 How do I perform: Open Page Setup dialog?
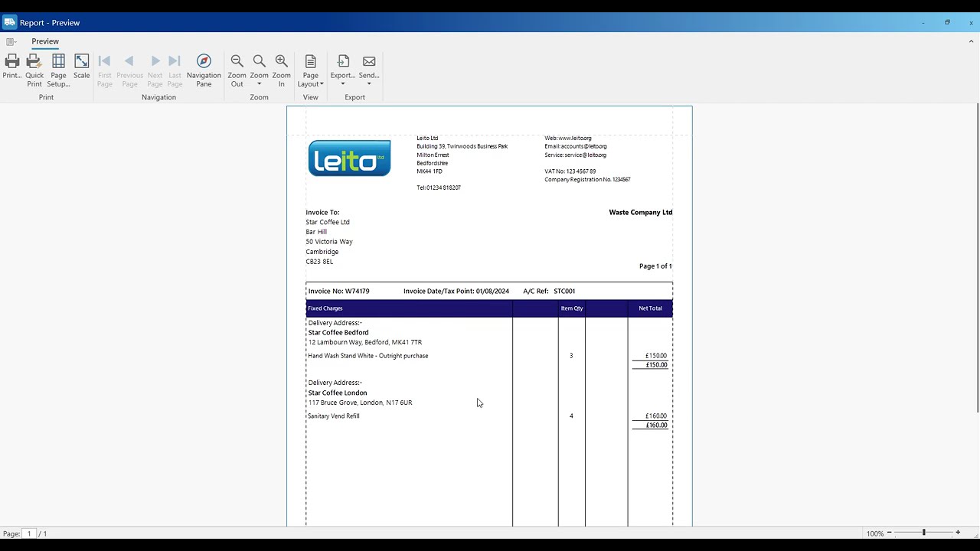(x=58, y=70)
